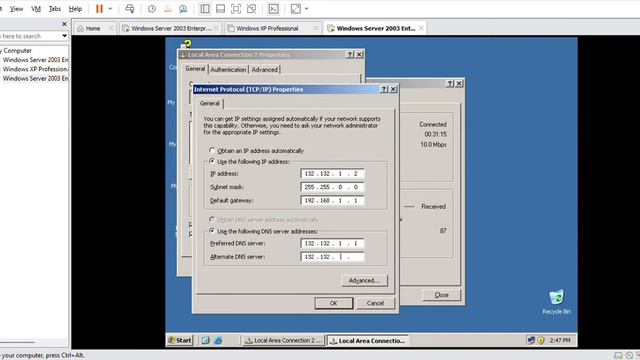Click help button in connection status window

(x=450, y=83)
